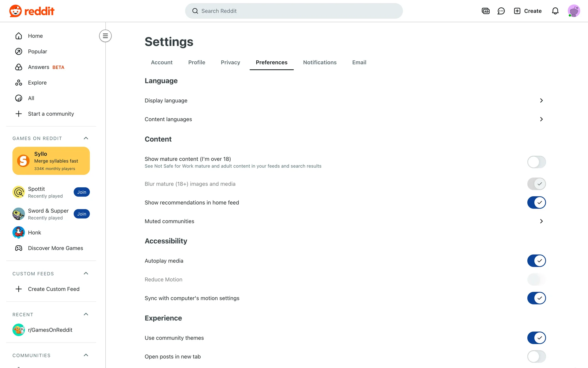The width and height of the screenshot is (588, 368).
Task: Switch to the Privacy tab
Action: point(230,63)
